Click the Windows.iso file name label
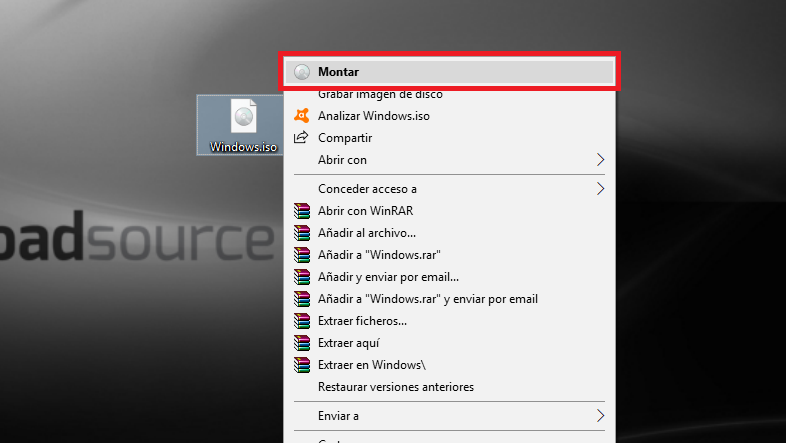Viewport: 786px width, 443px height. pyautogui.click(x=243, y=147)
